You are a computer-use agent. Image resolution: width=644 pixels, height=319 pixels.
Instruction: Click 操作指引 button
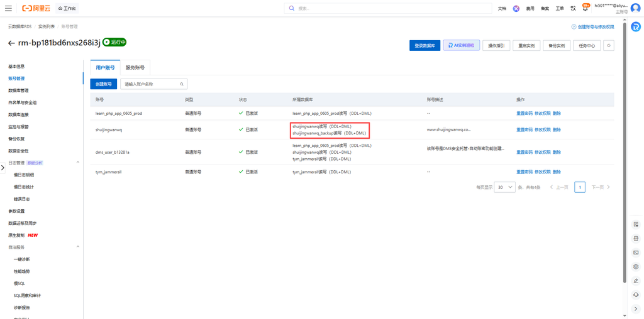point(496,45)
